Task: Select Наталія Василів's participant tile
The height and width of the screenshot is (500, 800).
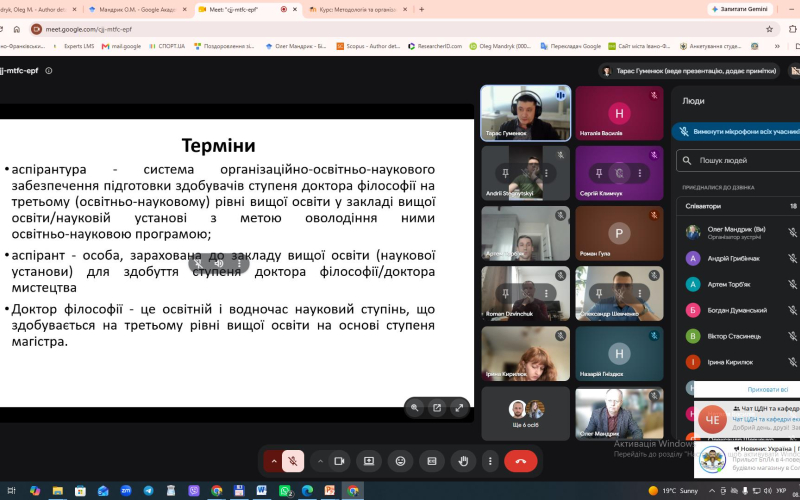Action: (619, 113)
